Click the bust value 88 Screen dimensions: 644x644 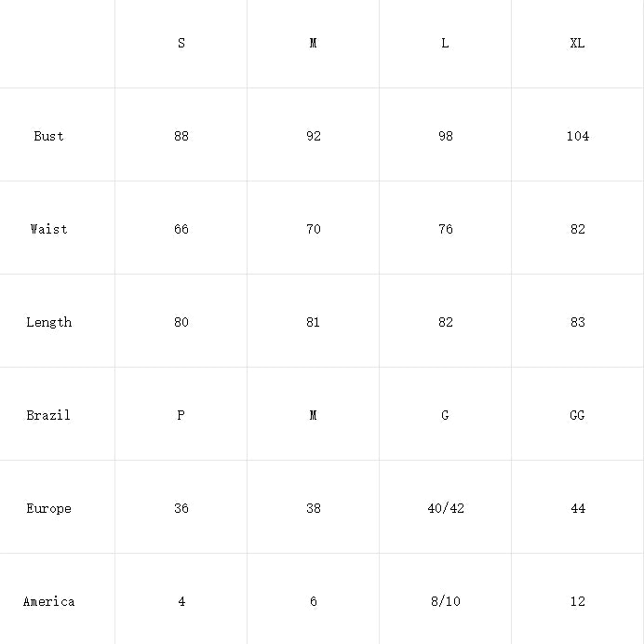coord(181,136)
